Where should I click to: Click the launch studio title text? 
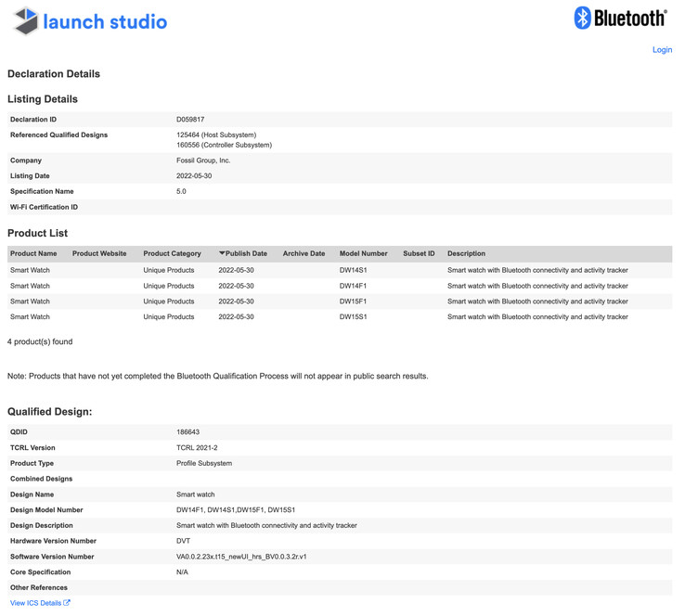(x=105, y=21)
